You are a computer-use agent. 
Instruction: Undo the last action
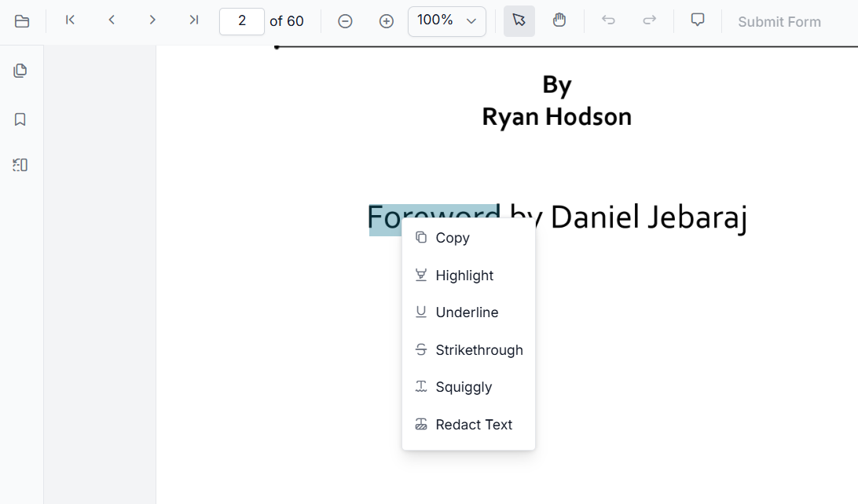608,20
